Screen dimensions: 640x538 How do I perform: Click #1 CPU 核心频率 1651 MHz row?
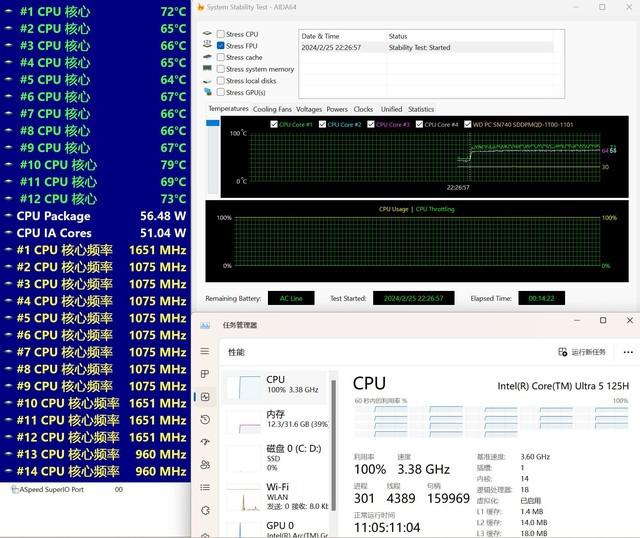pos(95,250)
